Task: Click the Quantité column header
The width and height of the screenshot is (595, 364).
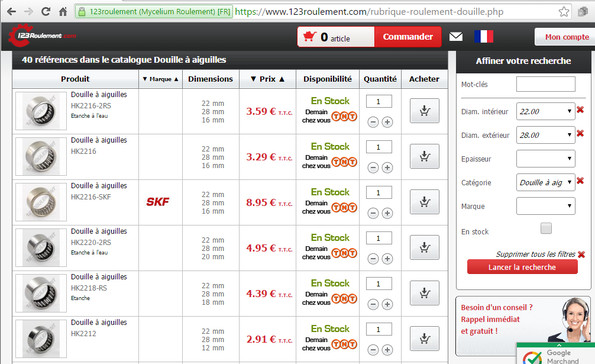Action: [380, 79]
